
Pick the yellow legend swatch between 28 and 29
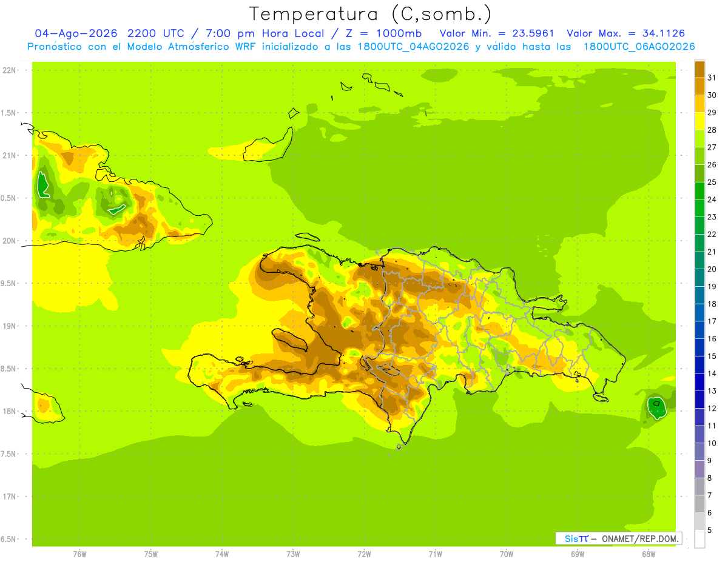(x=699, y=121)
